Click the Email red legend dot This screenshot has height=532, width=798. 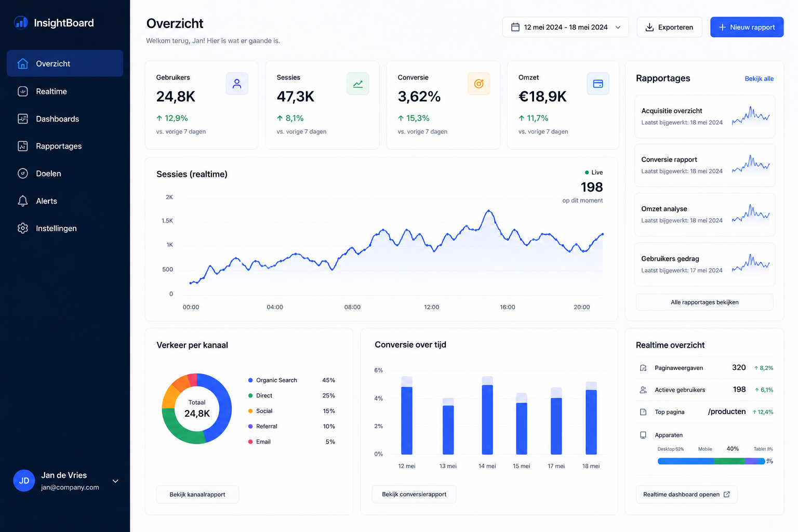click(x=250, y=442)
